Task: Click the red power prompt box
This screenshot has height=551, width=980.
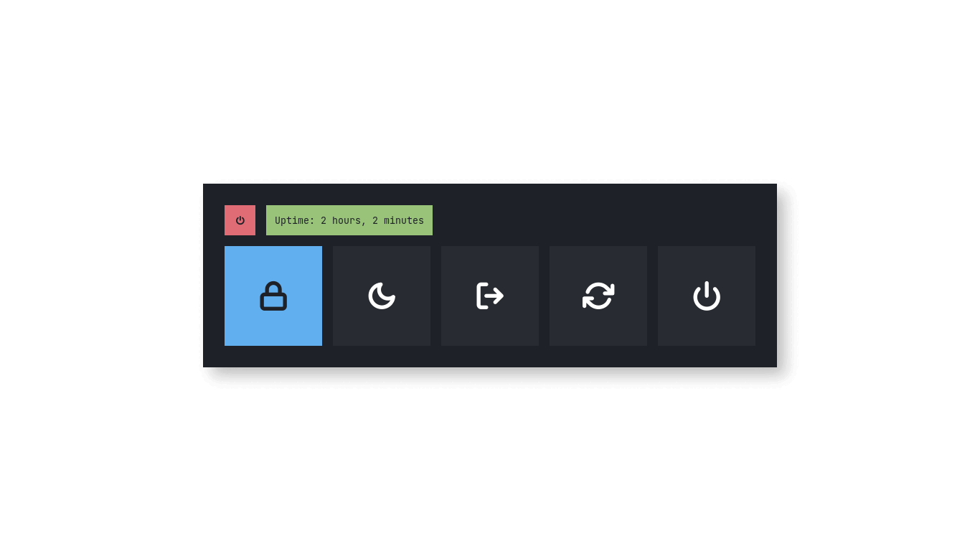Action: pyautogui.click(x=240, y=220)
